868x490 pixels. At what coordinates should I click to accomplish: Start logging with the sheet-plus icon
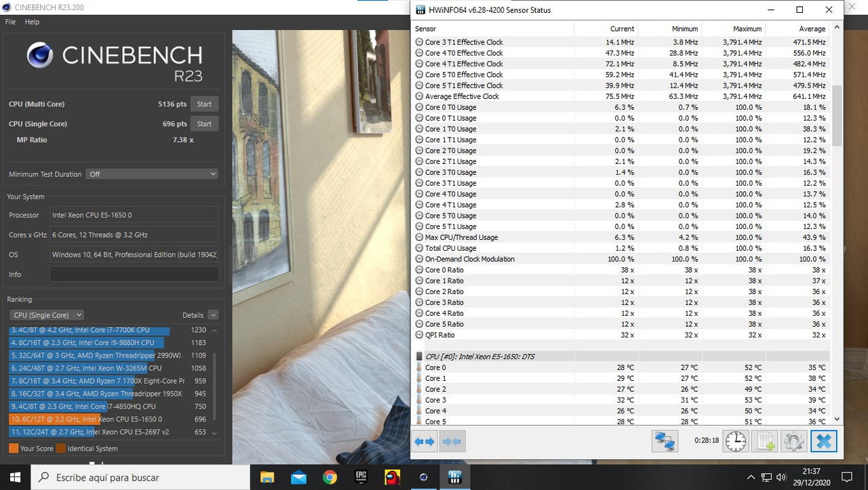click(765, 441)
